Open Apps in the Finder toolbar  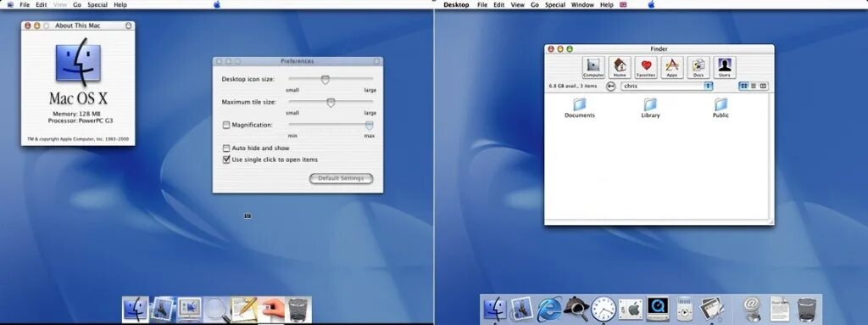pos(672,68)
